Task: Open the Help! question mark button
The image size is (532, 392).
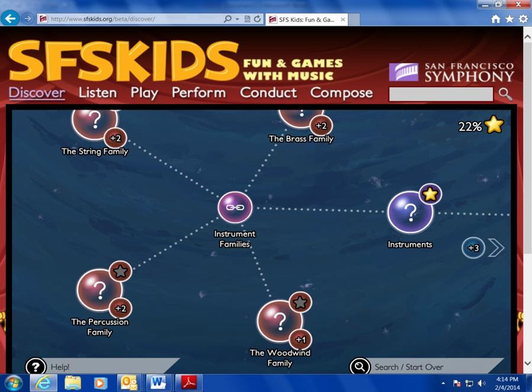Action: click(x=36, y=366)
